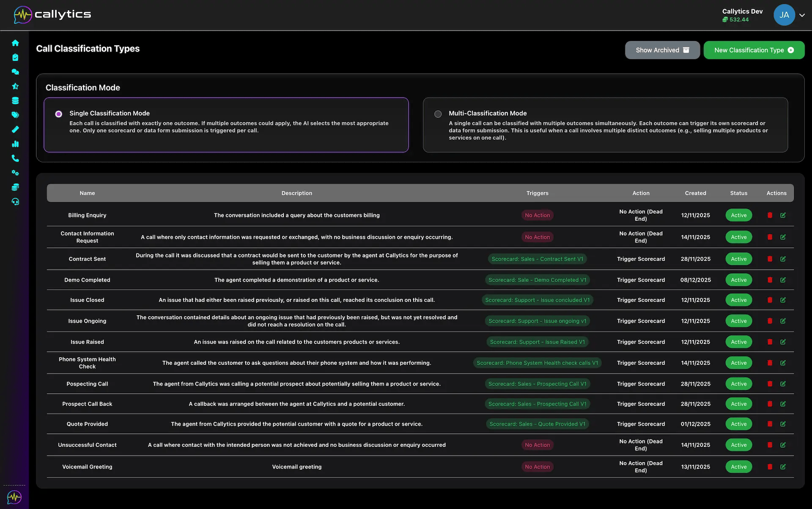This screenshot has height=509, width=812.
Task: Edit the Pospecting Call classification
Action: click(x=783, y=384)
